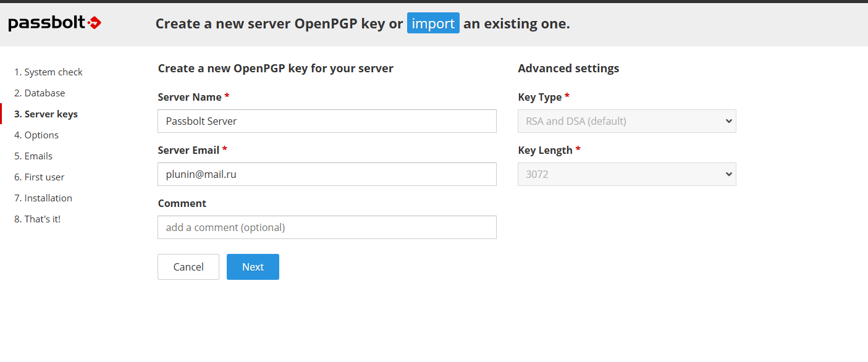This screenshot has width=868, height=362.
Task: Open the Key Type dropdown
Action: tap(627, 121)
